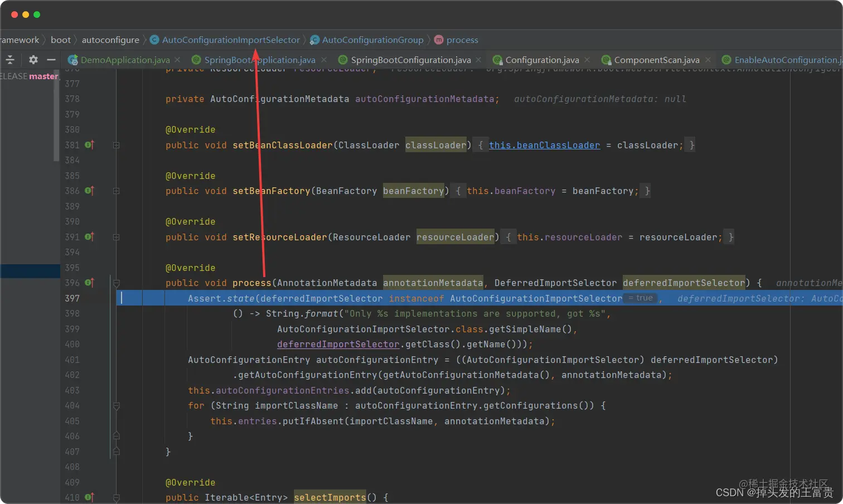Click the classLoader parameter on line 381
843x504 pixels.
[x=436, y=145]
